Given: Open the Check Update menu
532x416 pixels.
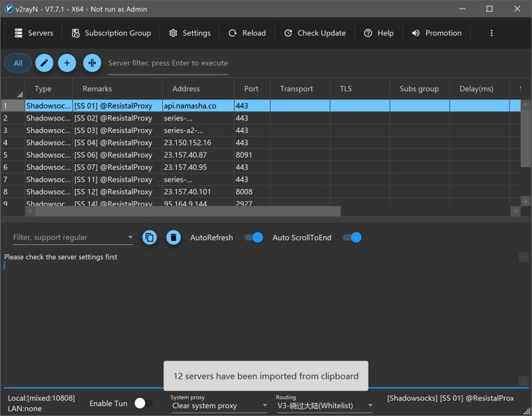Looking at the screenshot, I should 315,33.
